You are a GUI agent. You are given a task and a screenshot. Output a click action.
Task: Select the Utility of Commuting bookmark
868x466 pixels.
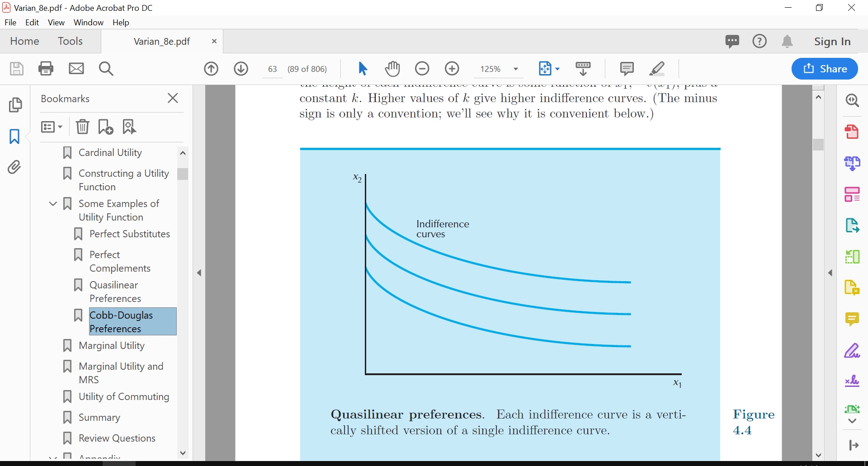tap(124, 397)
